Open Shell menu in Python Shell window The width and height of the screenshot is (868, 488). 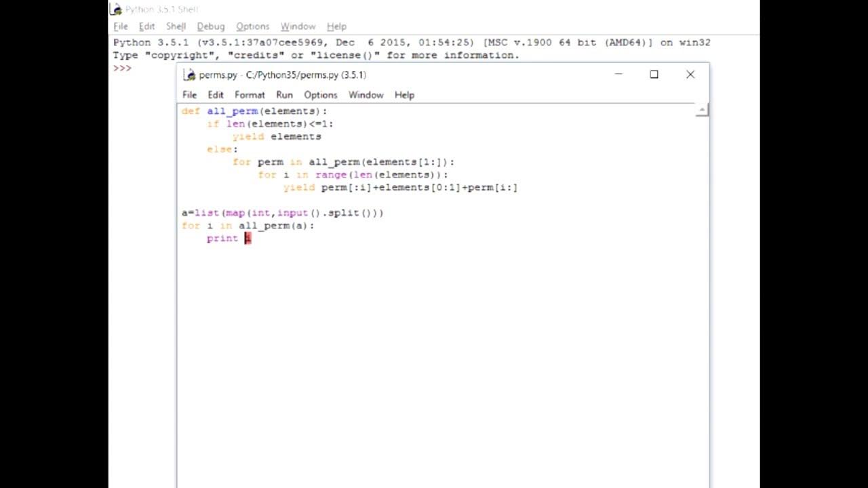(x=176, y=26)
